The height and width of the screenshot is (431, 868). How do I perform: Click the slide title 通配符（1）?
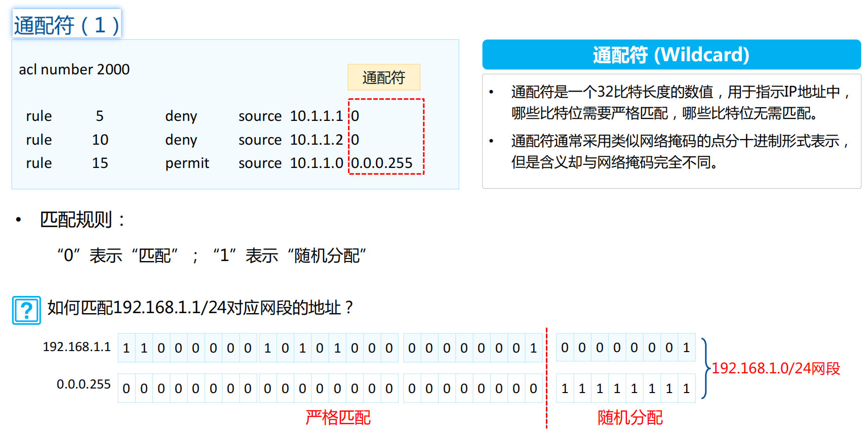tap(67, 24)
